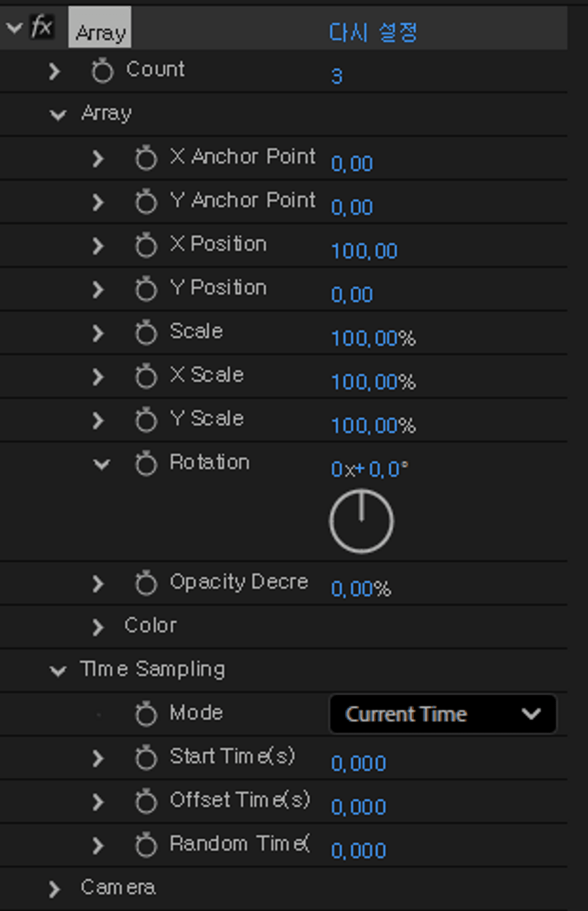This screenshot has height=911, width=588.
Task: Select the Array effect name
Action: click(100, 32)
